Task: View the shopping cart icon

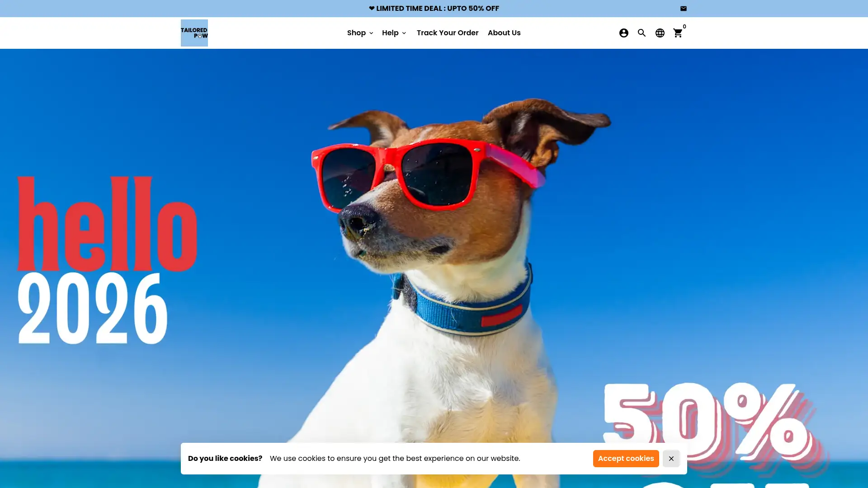Action: (x=678, y=33)
